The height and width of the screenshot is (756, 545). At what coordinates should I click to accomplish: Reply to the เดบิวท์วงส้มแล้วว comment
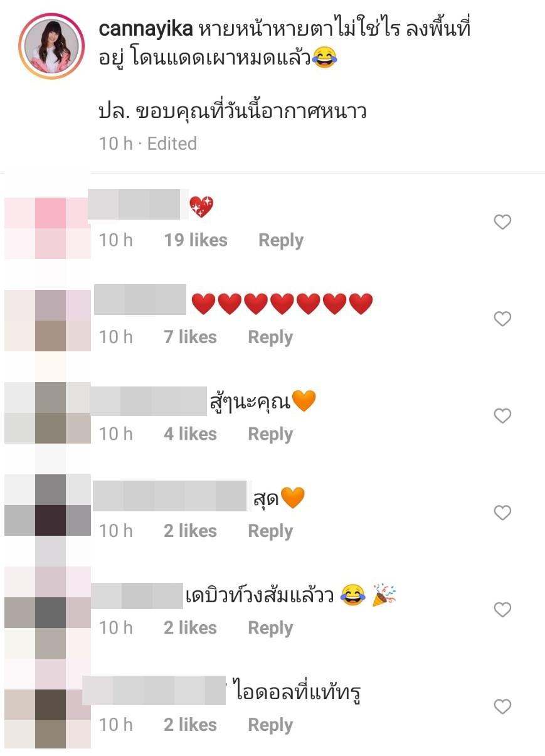pyautogui.click(x=270, y=628)
